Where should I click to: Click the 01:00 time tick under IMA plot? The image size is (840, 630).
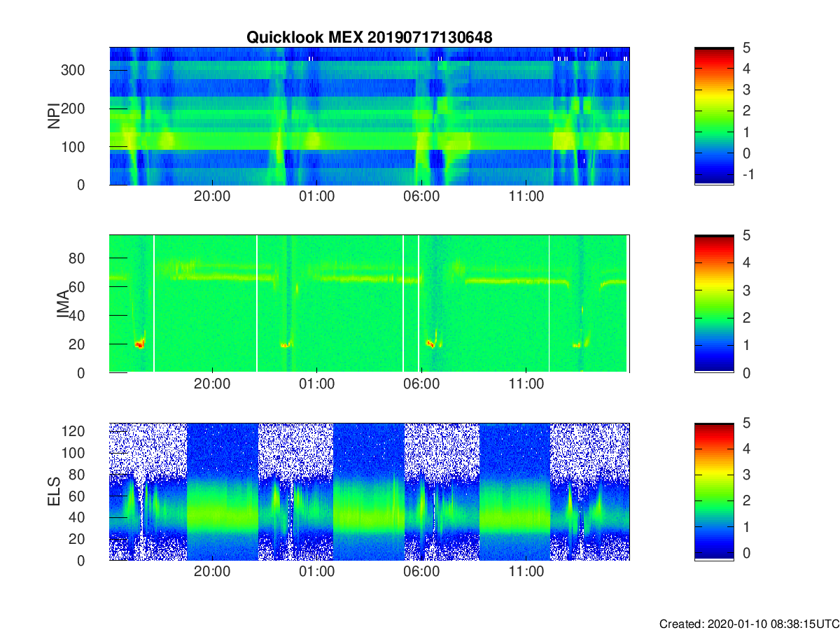[317, 385]
